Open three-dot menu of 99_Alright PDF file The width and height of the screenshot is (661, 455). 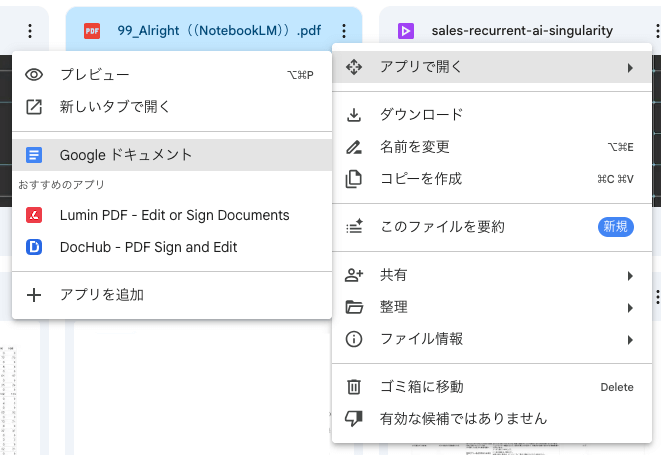[x=344, y=31]
